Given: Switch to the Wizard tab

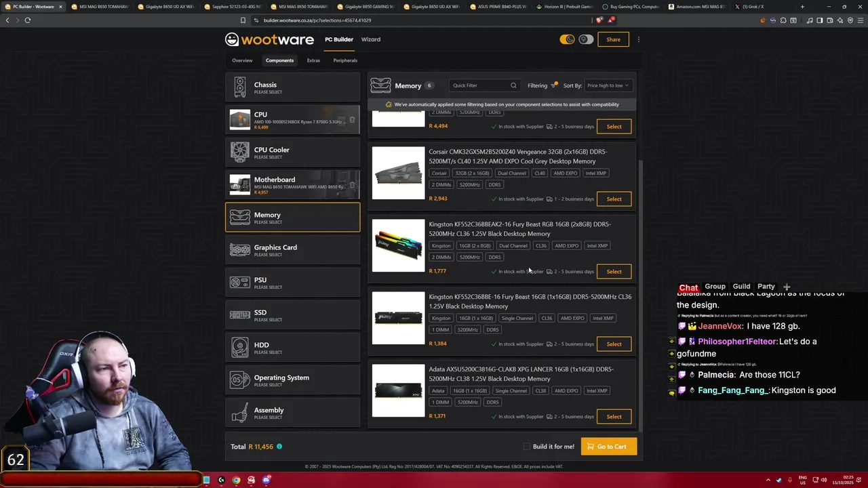Looking at the screenshot, I should (371, 39).
